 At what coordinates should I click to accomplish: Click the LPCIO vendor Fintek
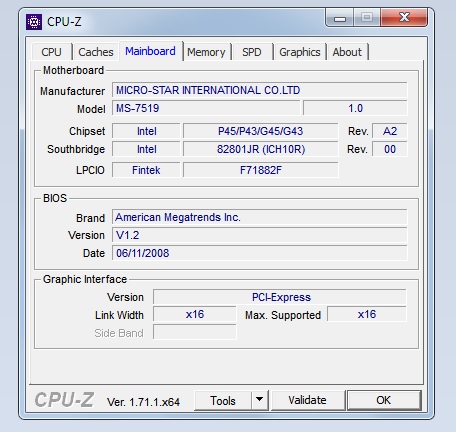pyautogui.click(x=146, y=170)
